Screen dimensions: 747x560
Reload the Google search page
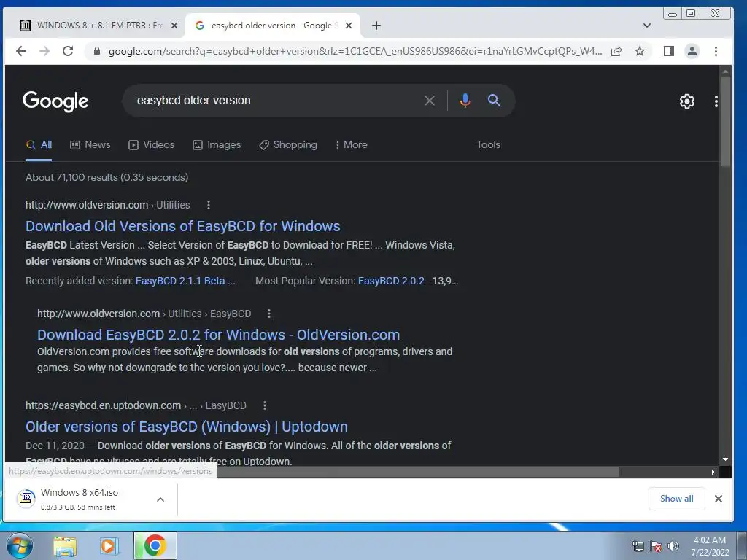[x=68, y=51]
